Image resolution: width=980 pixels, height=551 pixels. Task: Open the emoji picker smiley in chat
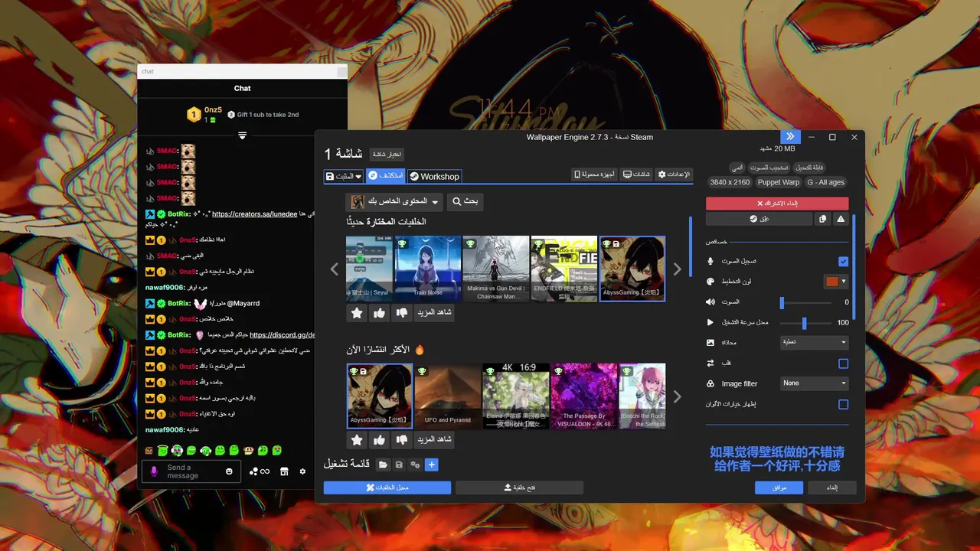click(x=229, y=471)
